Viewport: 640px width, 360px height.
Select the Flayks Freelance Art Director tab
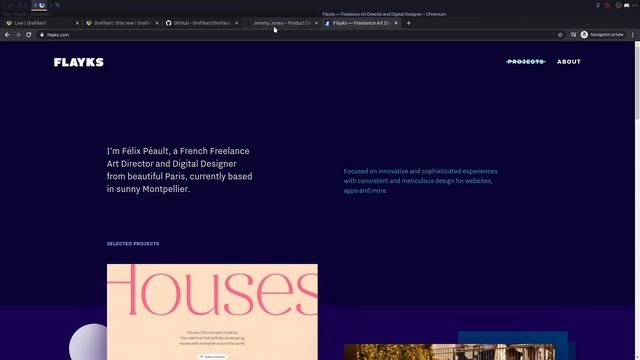click(360, 23)
